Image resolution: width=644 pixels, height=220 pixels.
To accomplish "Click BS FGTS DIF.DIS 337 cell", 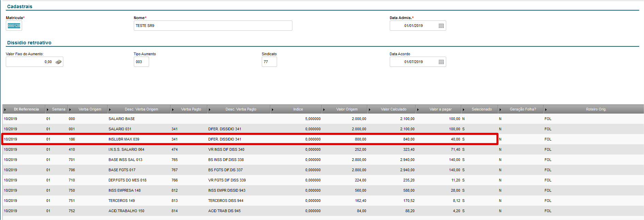I will [225, 170].
